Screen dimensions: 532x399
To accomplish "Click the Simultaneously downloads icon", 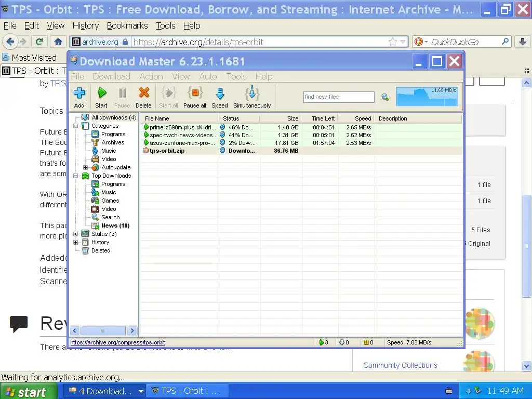I will coord(252,97).
